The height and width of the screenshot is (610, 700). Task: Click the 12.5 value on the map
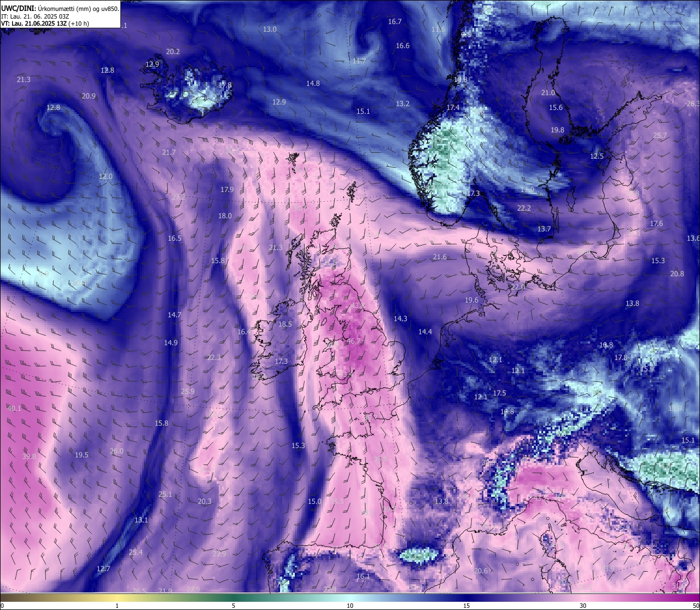coord(597,156)
